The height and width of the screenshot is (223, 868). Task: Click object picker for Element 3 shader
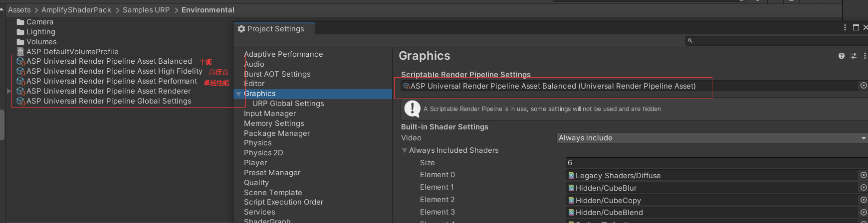pyautogui.click(x=864, y=213)
